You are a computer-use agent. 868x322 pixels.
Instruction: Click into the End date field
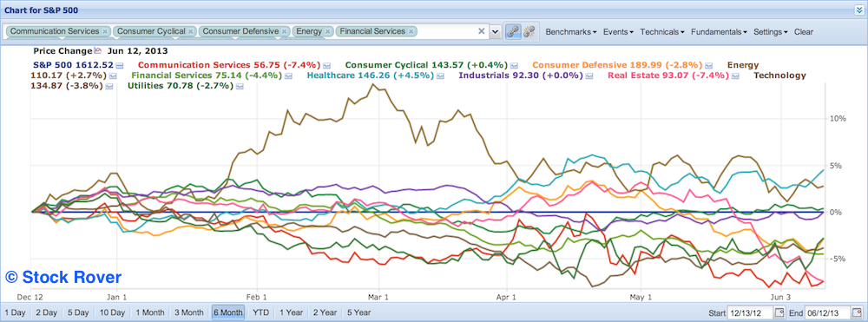point(827,312)
